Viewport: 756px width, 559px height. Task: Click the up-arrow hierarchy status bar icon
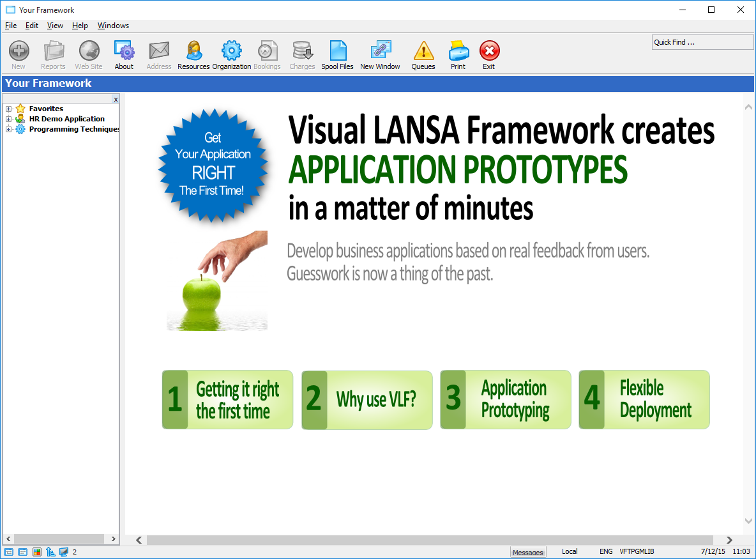(x=50, y=552)
